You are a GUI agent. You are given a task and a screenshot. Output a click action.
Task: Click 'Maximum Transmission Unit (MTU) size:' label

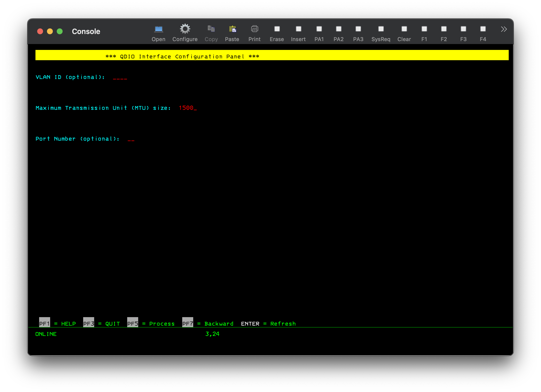click(103, 108)
